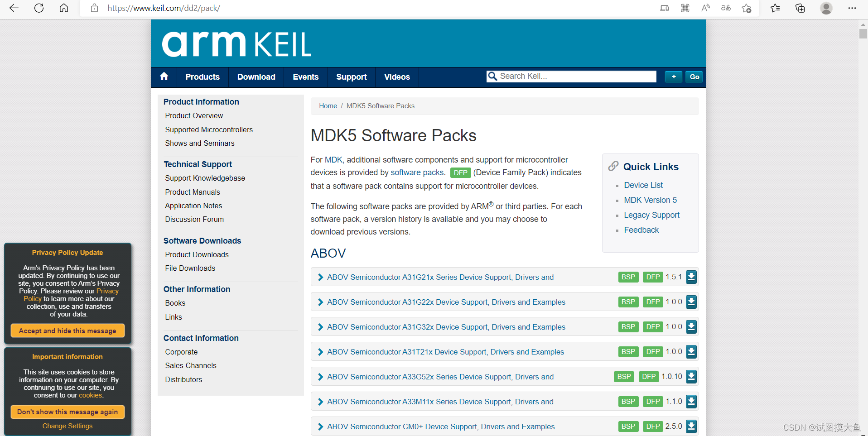View site information via the padlock icon
868x436 pixels.
(x=94, y=8)
